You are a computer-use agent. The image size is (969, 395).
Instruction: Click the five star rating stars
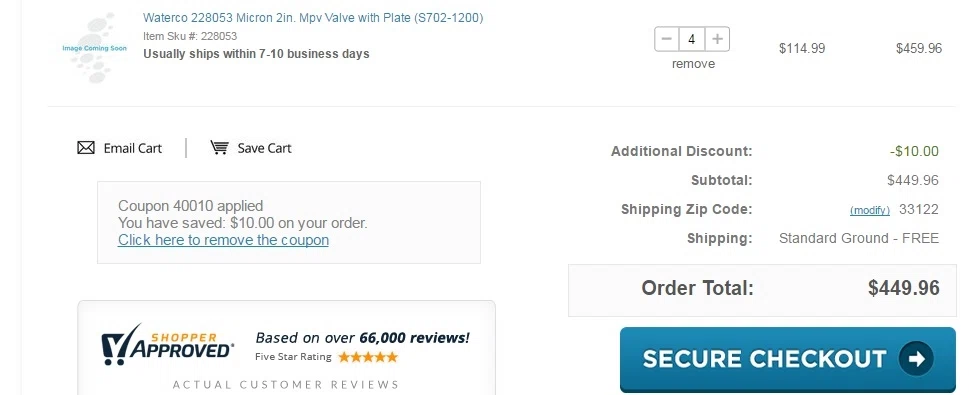point(368,357)
